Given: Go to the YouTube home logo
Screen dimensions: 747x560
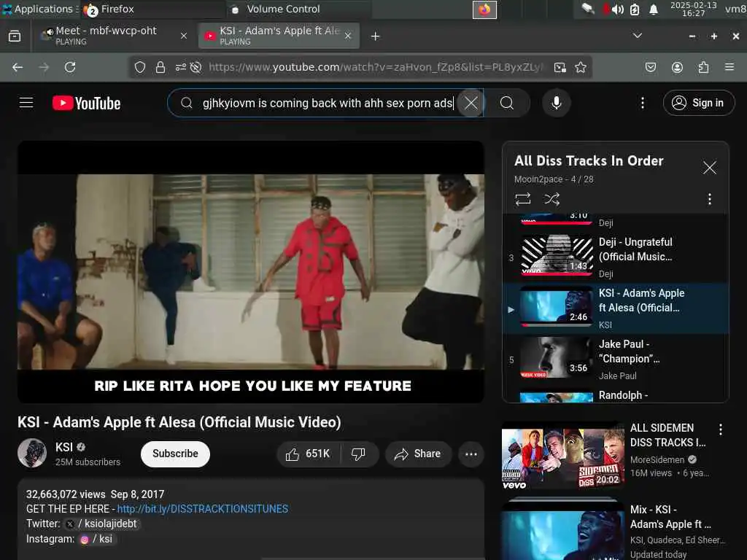Looking at the screenshot, I should [87, 104].
